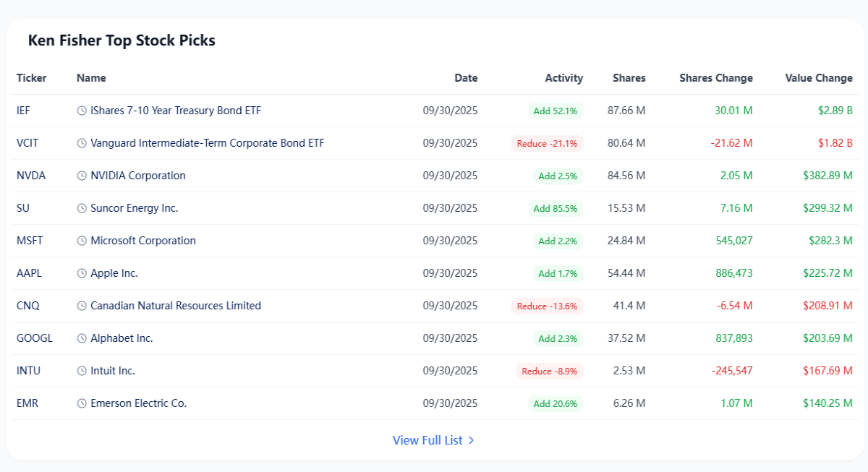Click history icon beside Intuit Inc.
The height and width of the screenshot is (472, 868).
82,371
